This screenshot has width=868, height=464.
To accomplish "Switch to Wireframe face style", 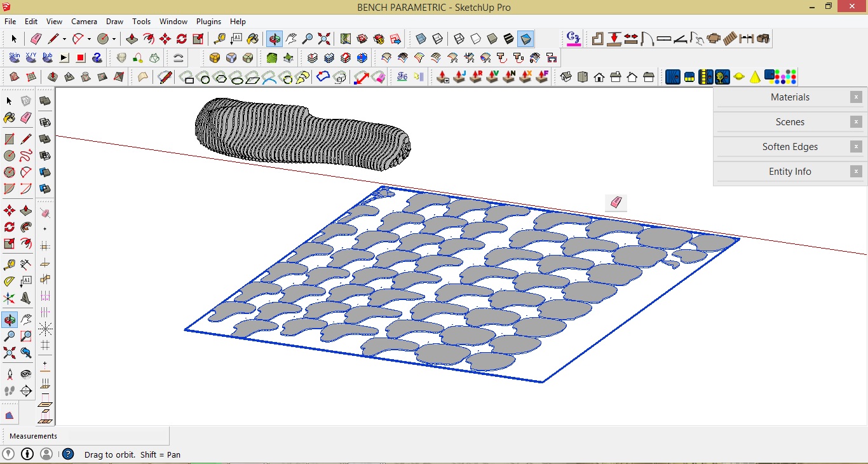I will click(x=458, y=38).
